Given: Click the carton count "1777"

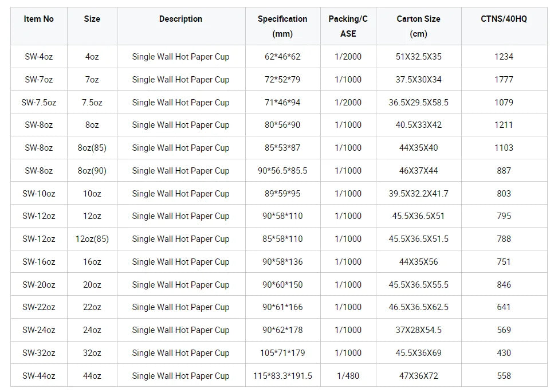Looking at the screenshot, I should [x=504, y=80].
